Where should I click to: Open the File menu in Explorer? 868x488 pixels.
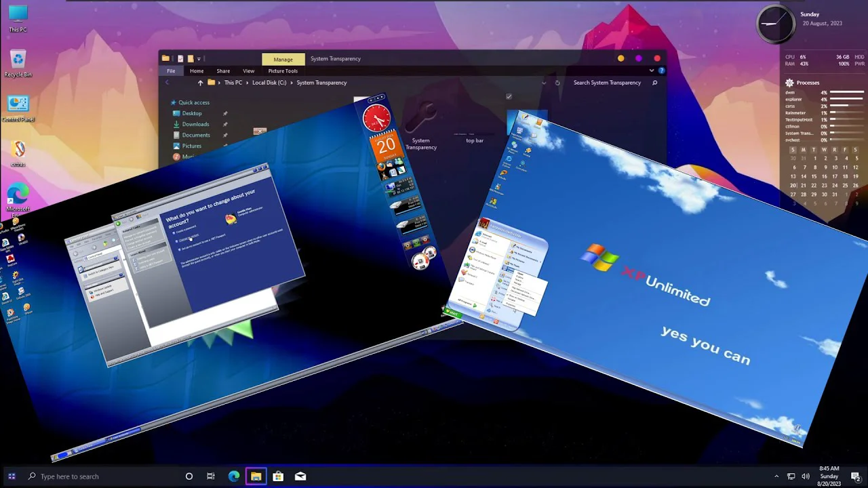click(x=171, y=71)
